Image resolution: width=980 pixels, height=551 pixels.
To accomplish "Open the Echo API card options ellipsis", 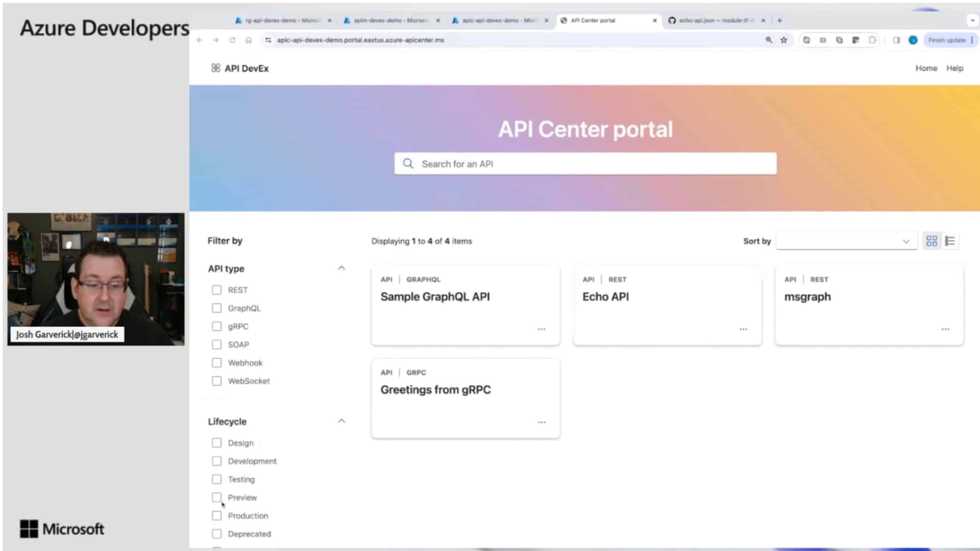I will 743,330.
